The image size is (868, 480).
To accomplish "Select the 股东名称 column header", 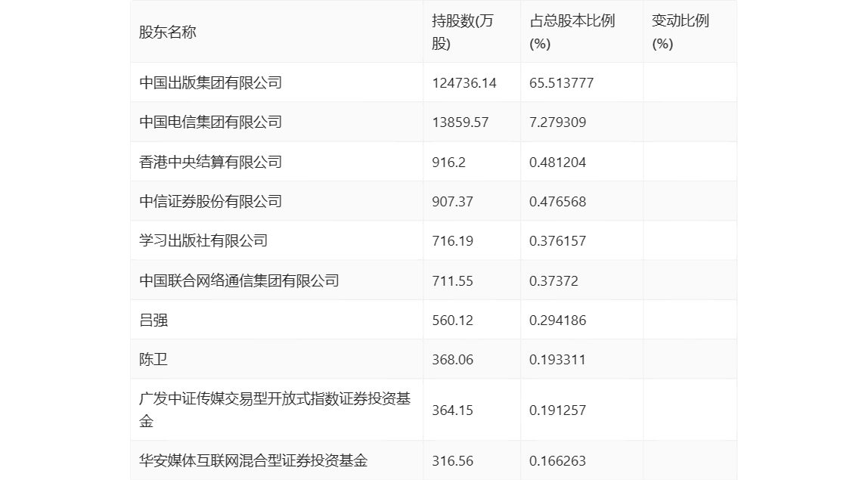I will 168,32.
